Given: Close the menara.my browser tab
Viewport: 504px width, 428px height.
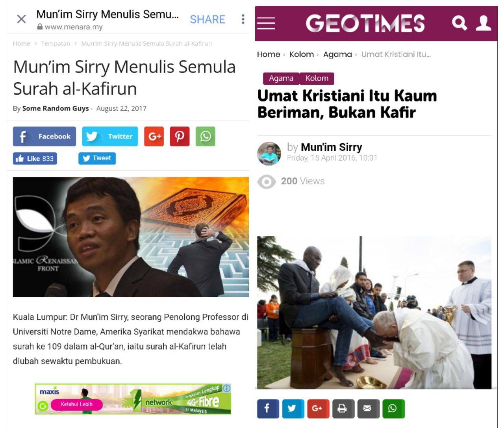Looking at the screenshot, I should (21, 19).
